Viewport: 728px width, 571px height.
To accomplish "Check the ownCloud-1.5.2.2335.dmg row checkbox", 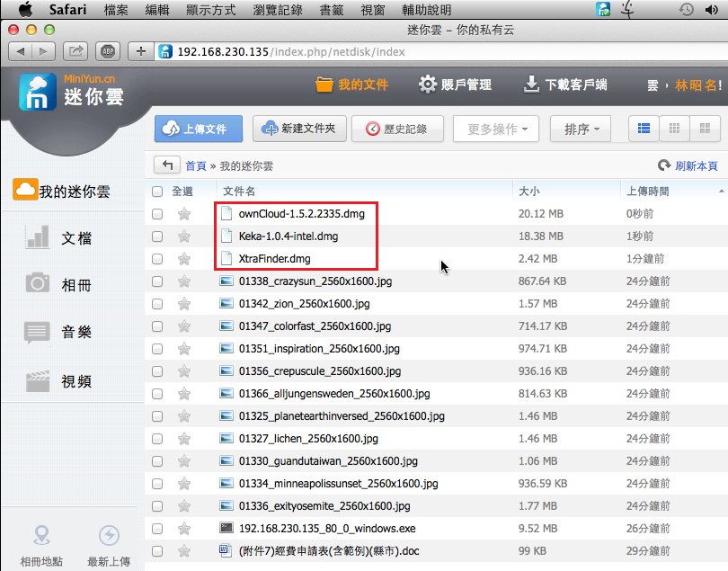I will [157, 214].
